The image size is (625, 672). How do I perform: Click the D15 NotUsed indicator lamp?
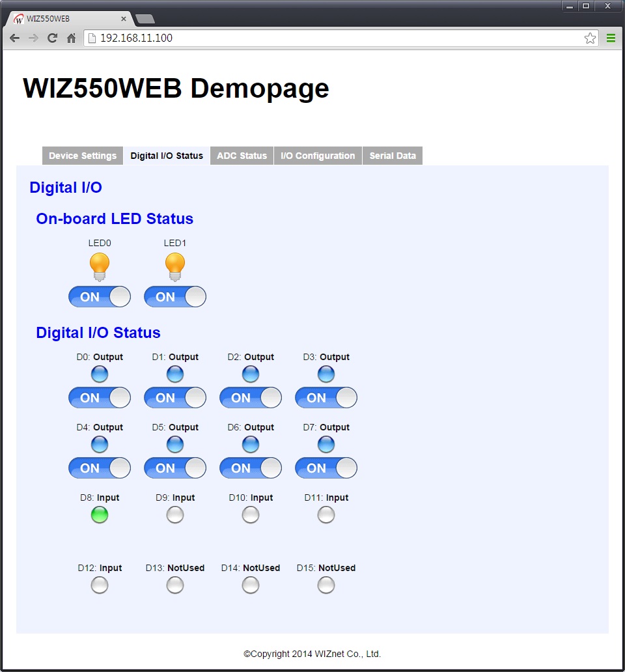[326, 585]
